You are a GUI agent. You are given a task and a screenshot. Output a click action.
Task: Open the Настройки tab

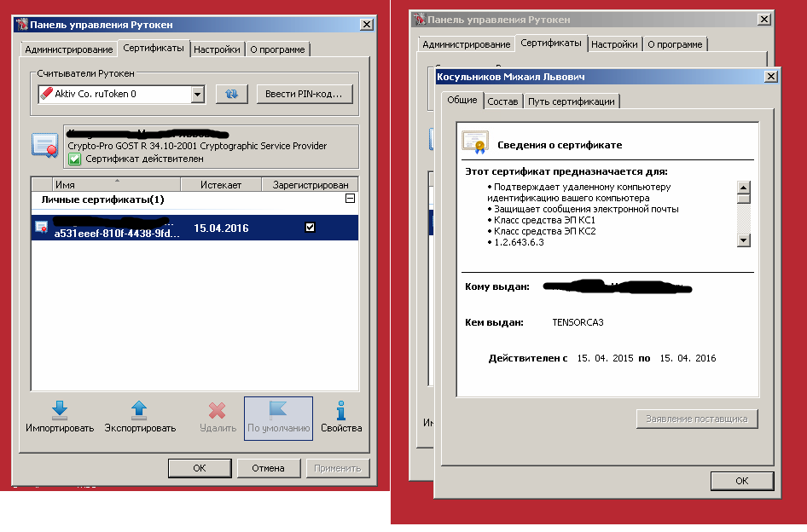click(x=217, y=49)
